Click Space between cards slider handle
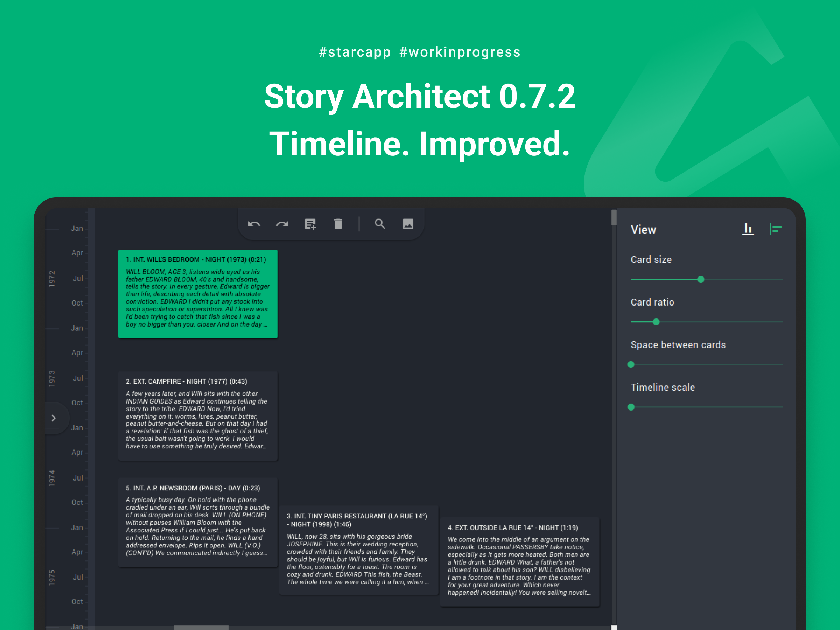 tap(631, 365)
